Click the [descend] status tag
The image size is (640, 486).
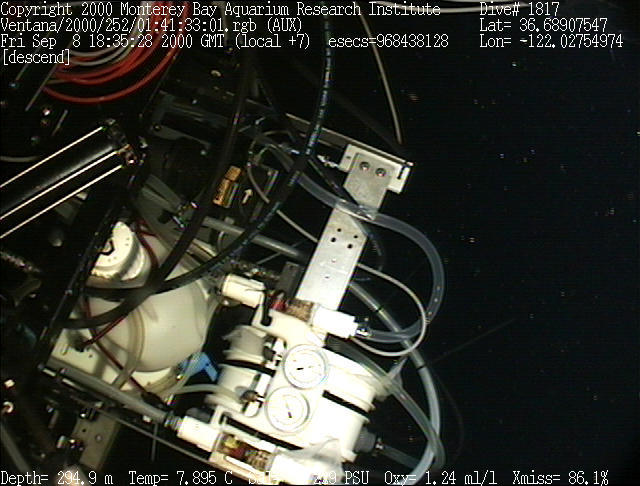click(36, 57)
